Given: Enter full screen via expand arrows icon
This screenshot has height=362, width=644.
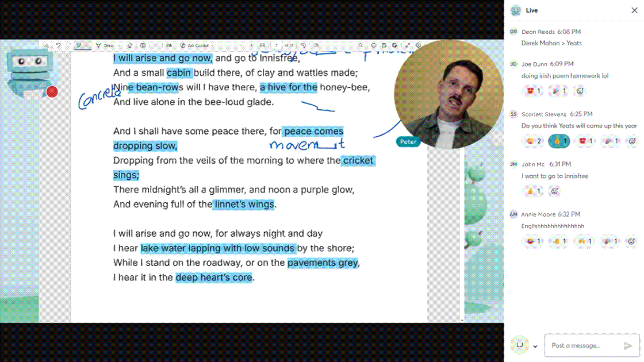Looking at the screenshot, I should pos(408,45).
